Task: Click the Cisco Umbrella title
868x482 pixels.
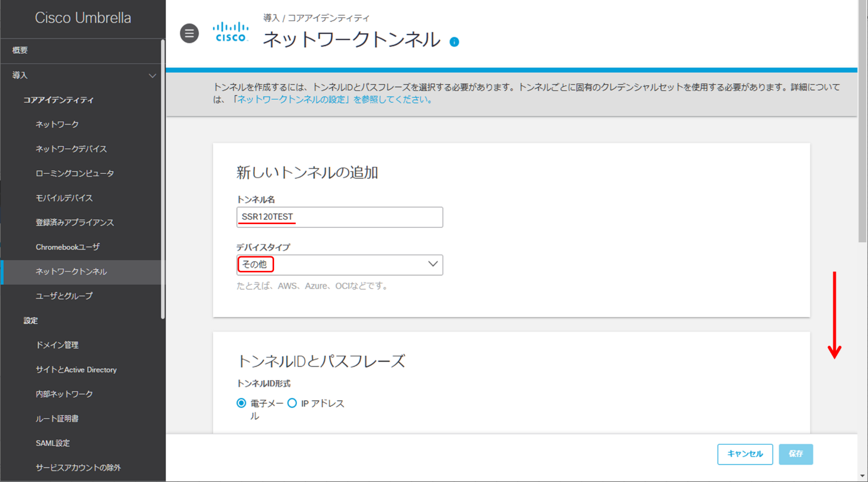Action: pos(83,18)
